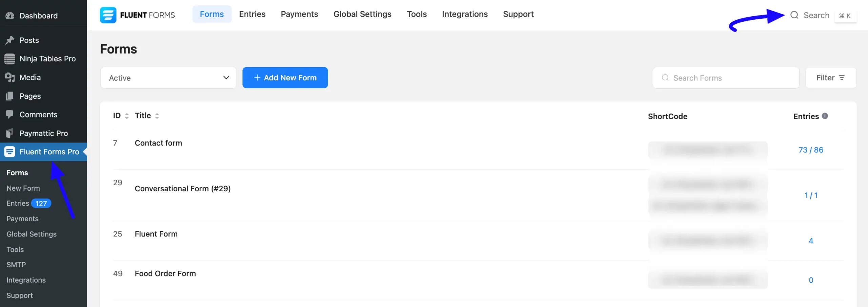Viewport: 868px width, 307px height.
Task: Click the Dashboard gauge icon in sidebar
Action: pos(10,16)
